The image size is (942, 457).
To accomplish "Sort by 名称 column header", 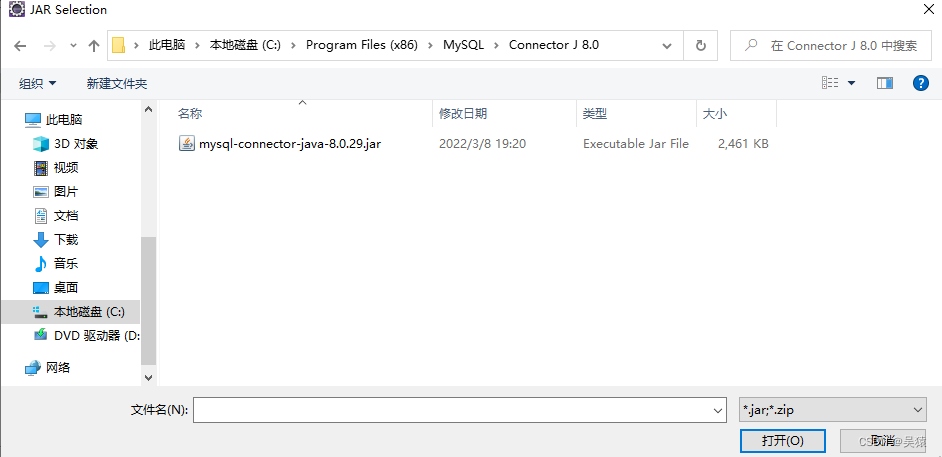I will [x=190, y=113].
